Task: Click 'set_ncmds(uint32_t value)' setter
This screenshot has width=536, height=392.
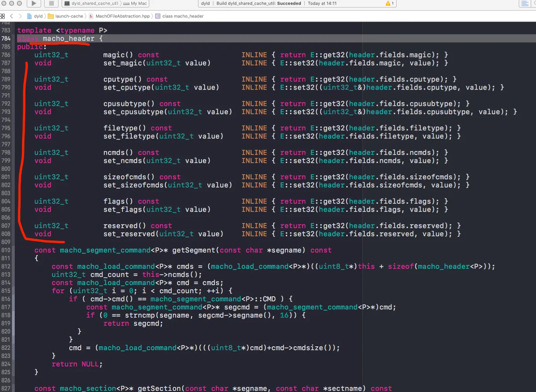Action: point(157,160)
